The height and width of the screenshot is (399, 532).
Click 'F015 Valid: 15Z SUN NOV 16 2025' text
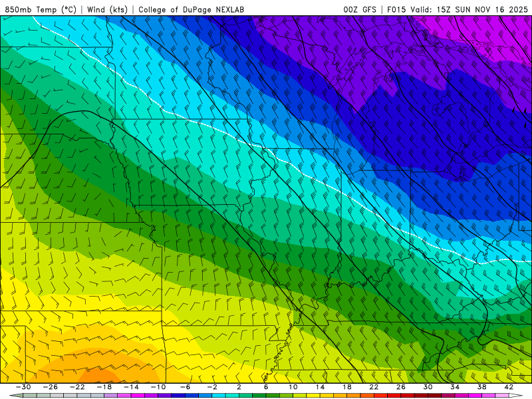(458, 9)
